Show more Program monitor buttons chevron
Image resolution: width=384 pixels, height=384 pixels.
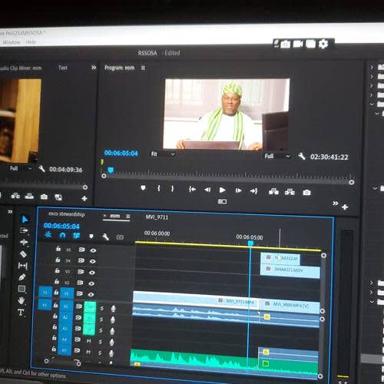[335, 203]
